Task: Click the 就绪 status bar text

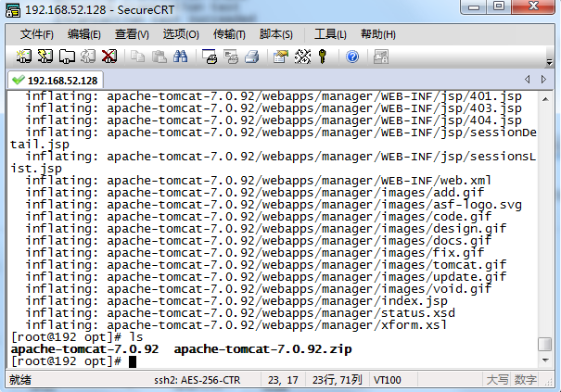Action: click(20, 379)
